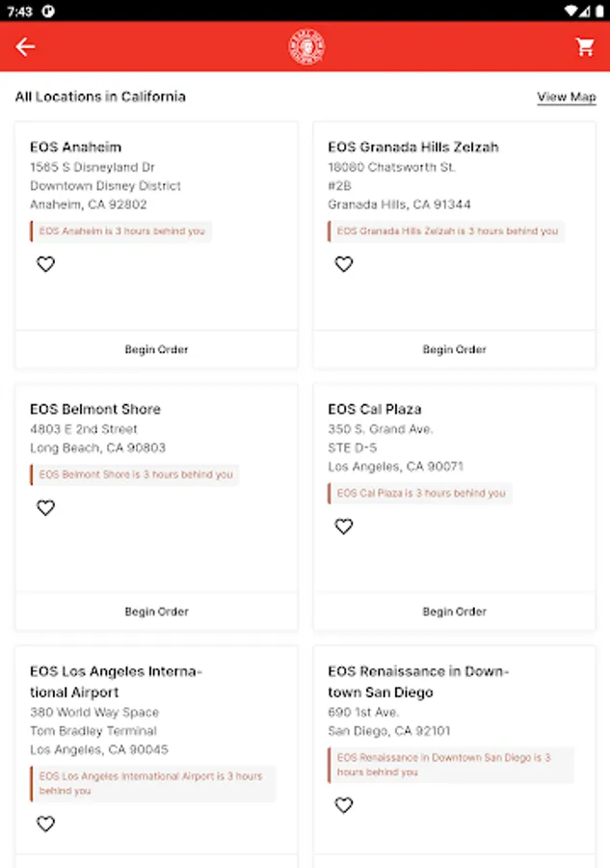610x868 pixels.
Task: Begin Order at EOS Cal Plaza
Action: (455, 611)
